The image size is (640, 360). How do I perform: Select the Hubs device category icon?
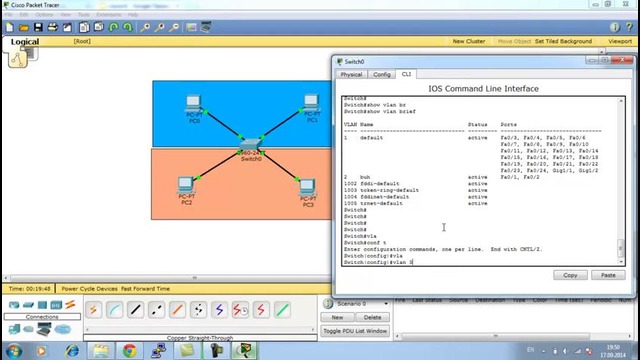tap(42, 305)
